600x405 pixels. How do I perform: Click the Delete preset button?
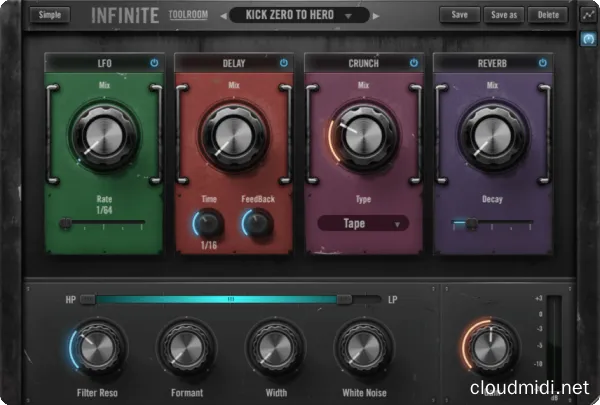click(548, 15)
